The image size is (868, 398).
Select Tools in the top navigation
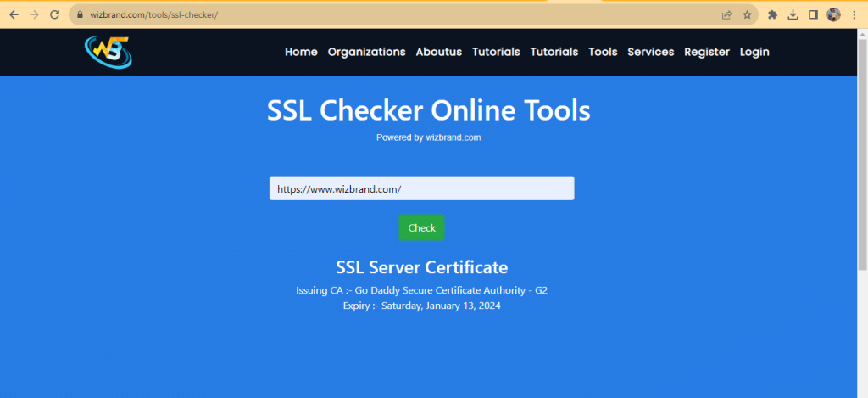603,52
